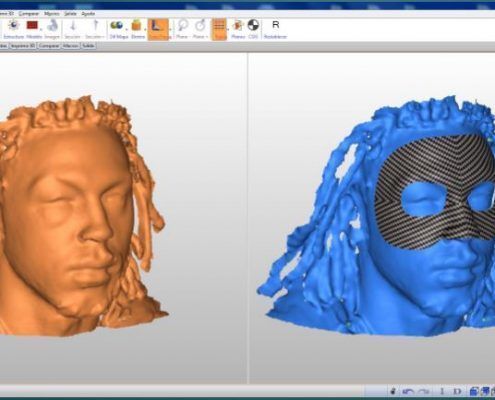
Task: Click the Sección up-arrow icon
Action: pyautogui.click(x=95, y=26)
